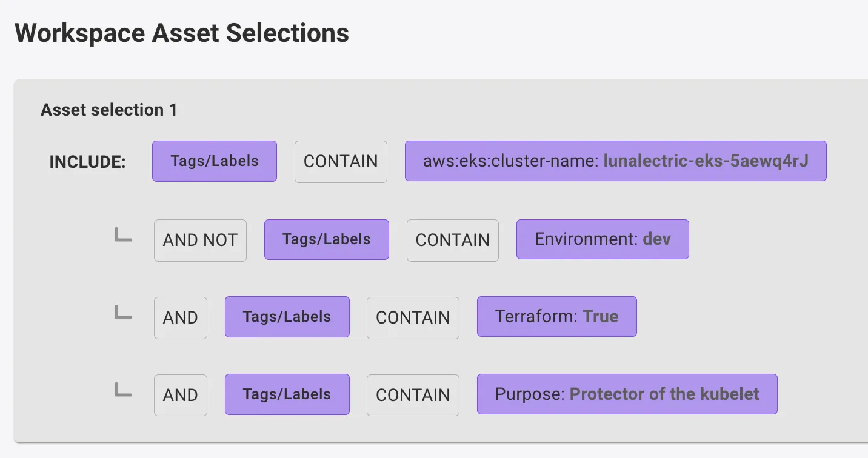This screenshot has height=458, width=868.
Task: Click the INCLUDE label
Action: tap(87, 162)
